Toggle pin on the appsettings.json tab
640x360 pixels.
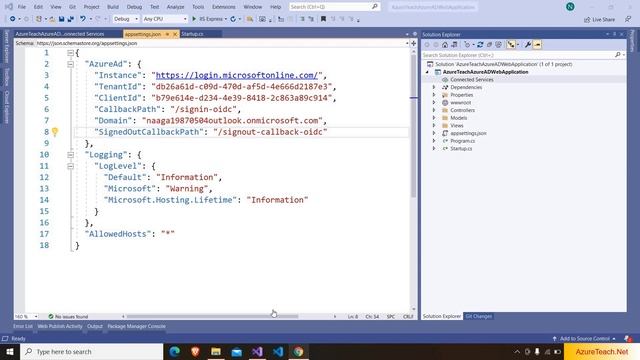(x=167, y=34)
